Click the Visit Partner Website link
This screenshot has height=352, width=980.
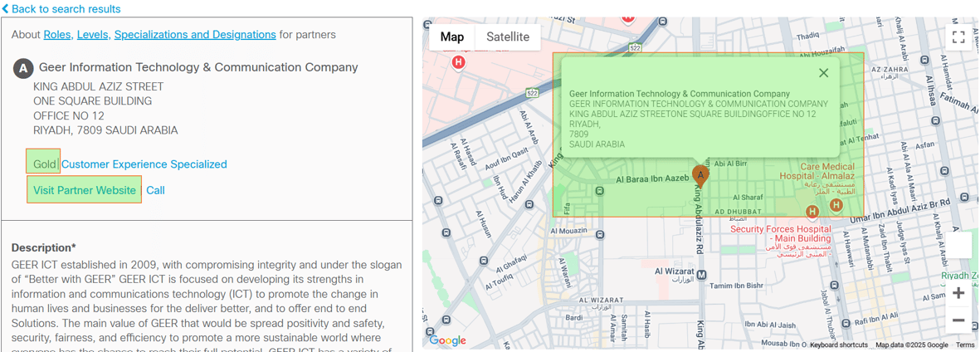click(x=85, y=190)
